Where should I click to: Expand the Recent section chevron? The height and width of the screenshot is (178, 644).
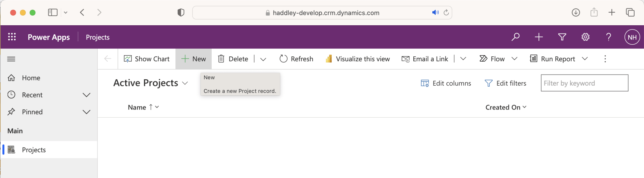click(87, 95)
